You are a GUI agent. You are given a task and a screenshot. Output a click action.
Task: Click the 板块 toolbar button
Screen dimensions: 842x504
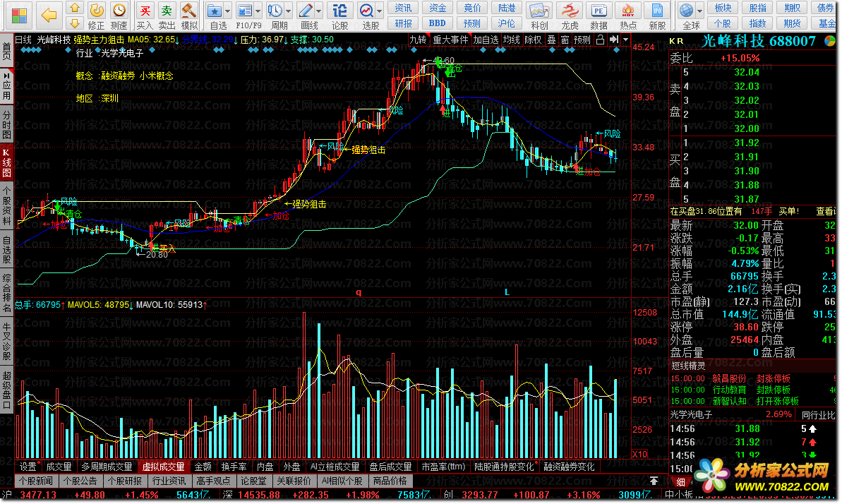723,8
